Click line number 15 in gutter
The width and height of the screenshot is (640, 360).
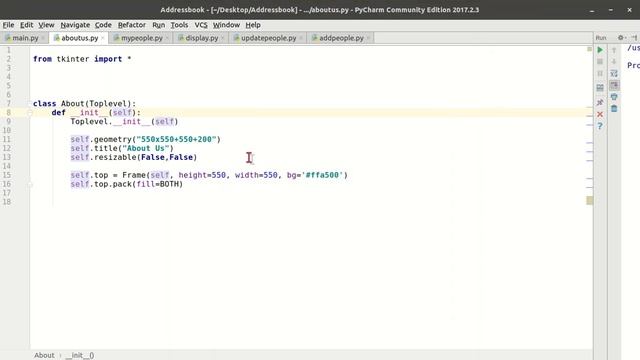(7, 175)
